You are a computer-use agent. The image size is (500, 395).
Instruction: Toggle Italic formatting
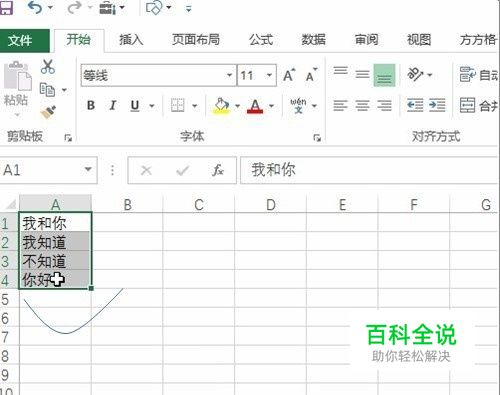click(113, 105)
